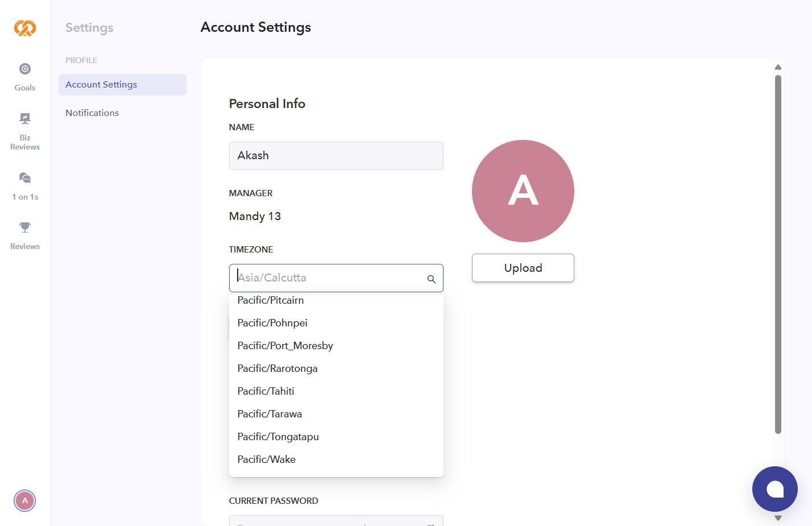The height and width of the screenshot is (526, 812).
Task: Select Pacific/Tongatapu timezone
Action: [x=278, y=437]
